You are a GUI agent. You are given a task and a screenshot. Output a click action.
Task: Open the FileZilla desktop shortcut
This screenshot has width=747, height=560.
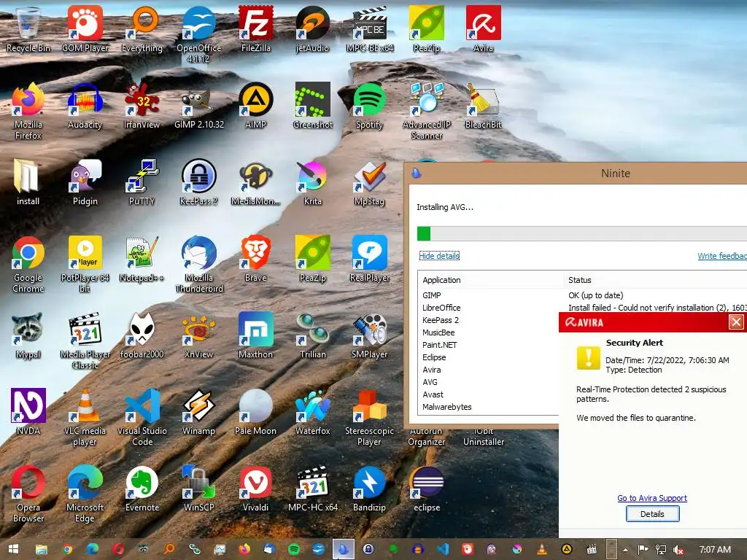[256, 28]
